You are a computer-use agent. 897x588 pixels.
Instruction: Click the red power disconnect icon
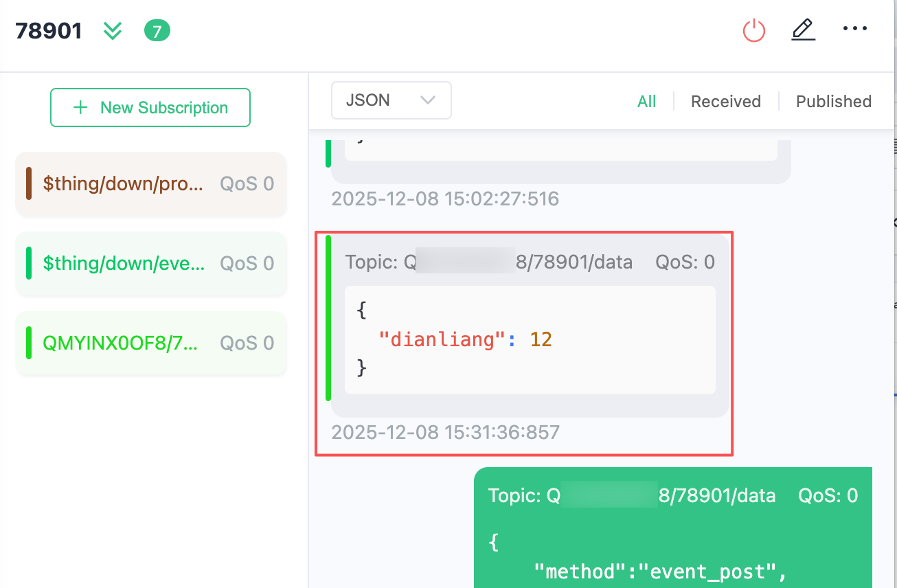[x=754, y=30]
